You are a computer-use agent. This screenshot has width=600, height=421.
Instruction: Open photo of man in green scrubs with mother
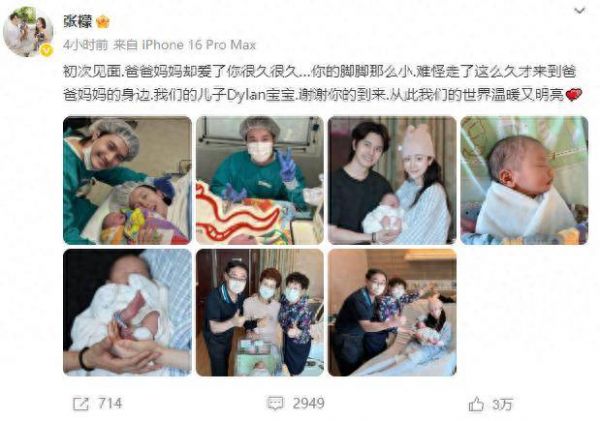(x=127, y=180)
